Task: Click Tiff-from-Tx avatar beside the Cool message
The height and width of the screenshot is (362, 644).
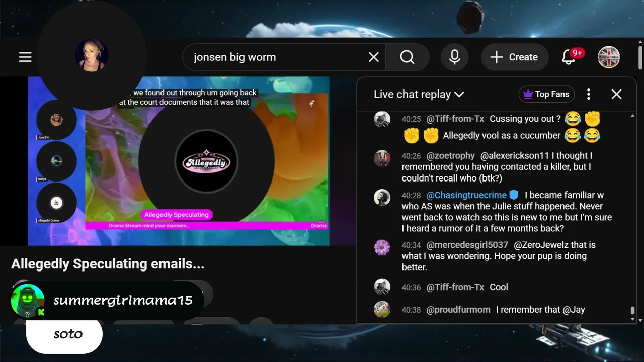Action: click(382, 287)
